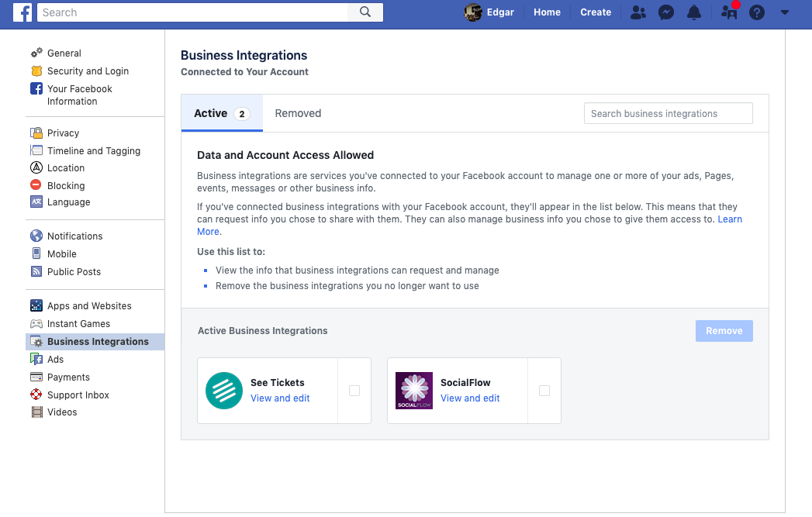This screenshot has height=517, width=812.
Task: Focus the Search business integrations field
Action: click(668, 113)
